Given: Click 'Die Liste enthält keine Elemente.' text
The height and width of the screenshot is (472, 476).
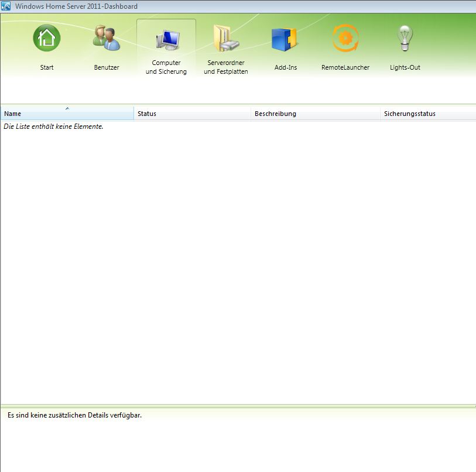Looking at the screenshot, I should tap(53, 126).
